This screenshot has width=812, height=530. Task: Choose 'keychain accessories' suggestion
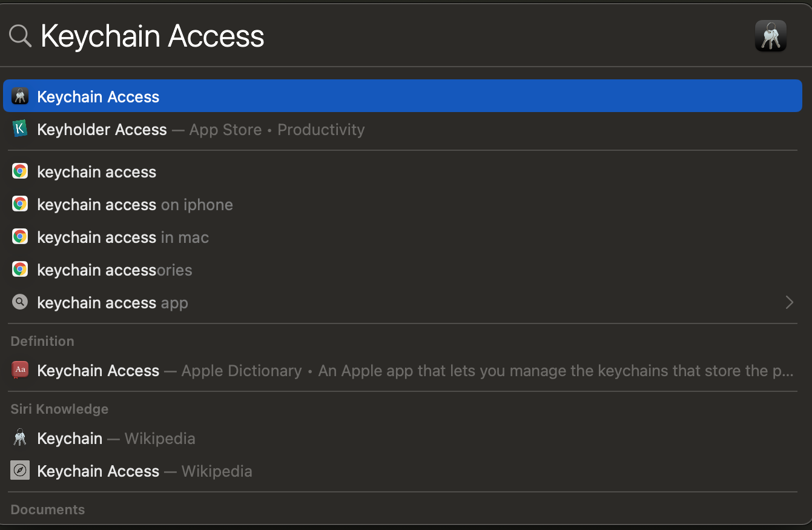[403, 270]
